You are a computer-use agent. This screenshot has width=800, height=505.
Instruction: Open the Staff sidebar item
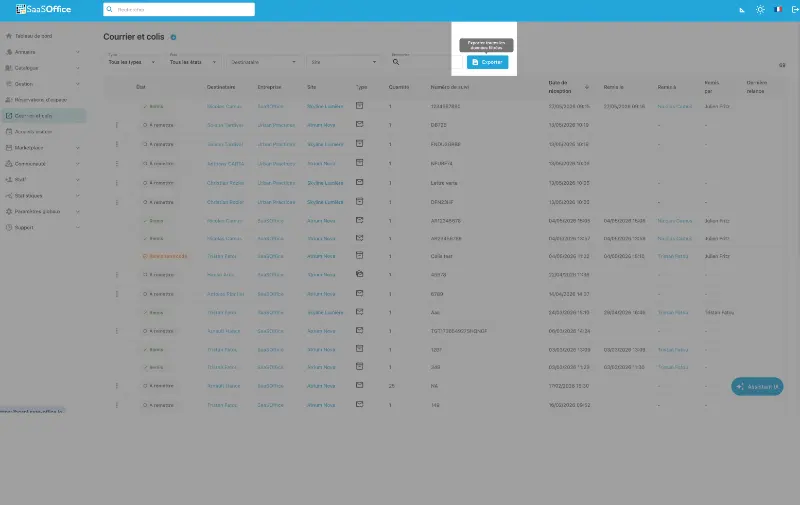point(42,180)
